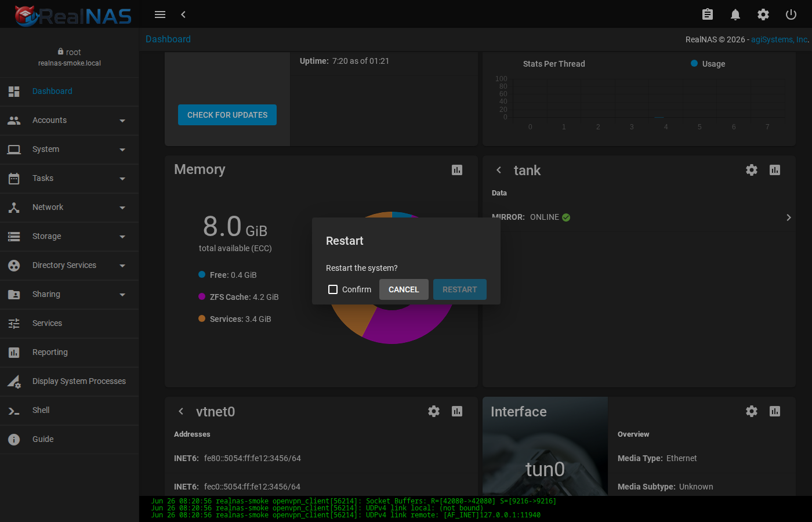Open vtnet0 reports chart icon

pyautogui.click(x=457, y=411)
